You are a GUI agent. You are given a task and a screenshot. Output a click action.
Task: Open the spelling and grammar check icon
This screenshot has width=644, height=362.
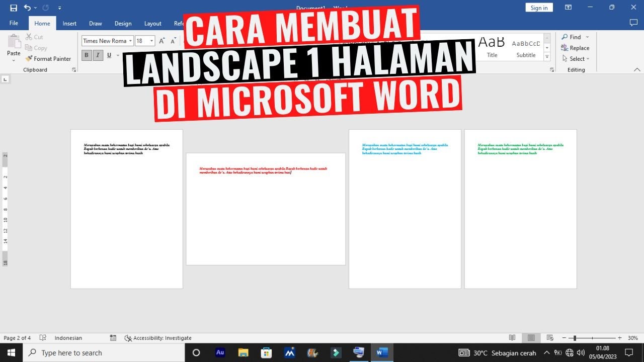[43, 338]
